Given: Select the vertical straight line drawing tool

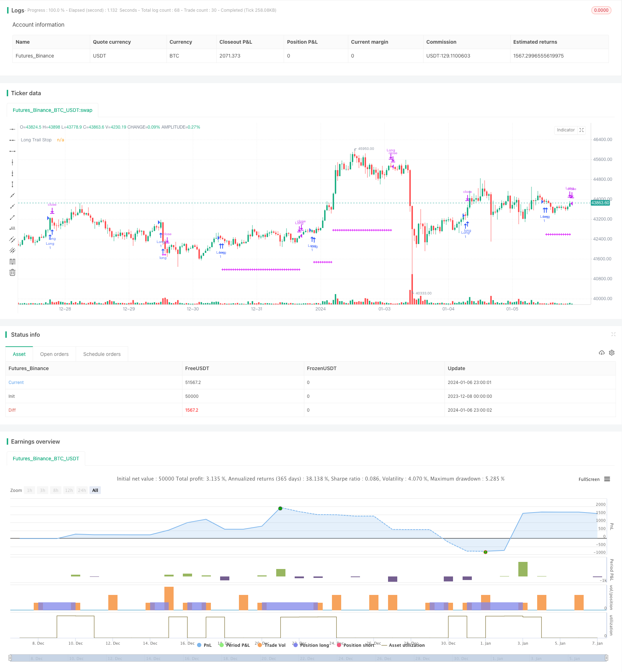Looking at the screenshot, I should click(12, 162).
